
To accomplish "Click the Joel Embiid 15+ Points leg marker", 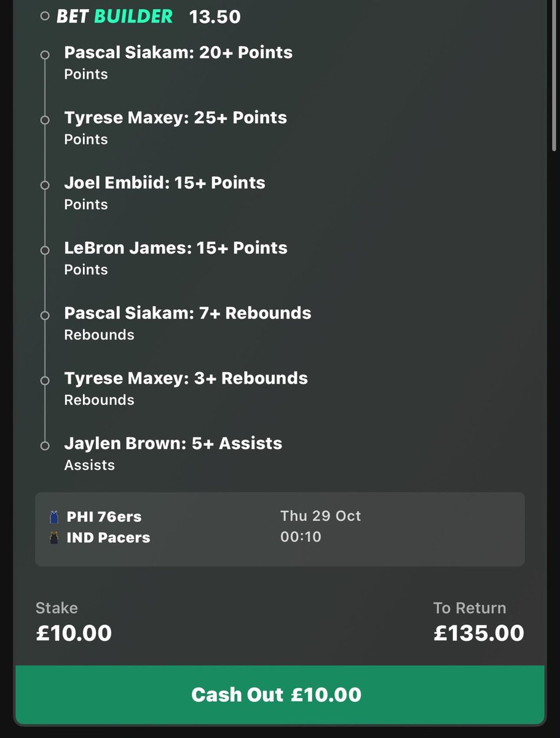I will click(x=44, y=186).
